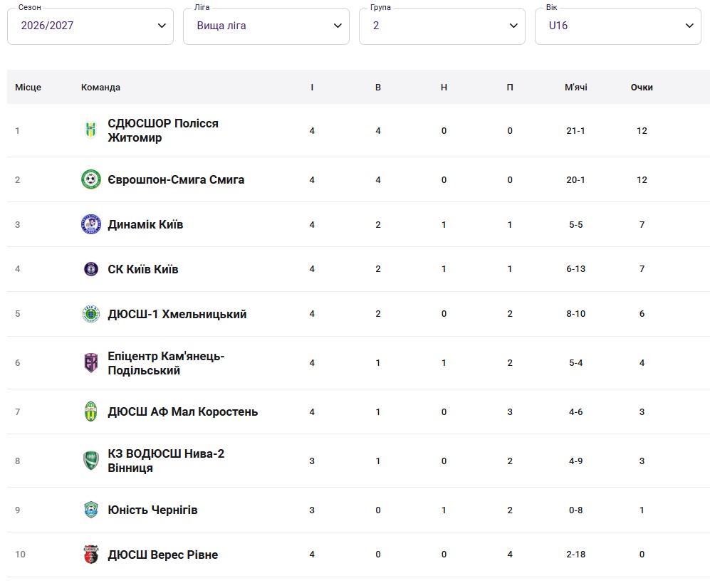Screen dimensions: 710x588
Task: Click the ДЮСШ Верес Рівне red-black crest
Action: 91,555
